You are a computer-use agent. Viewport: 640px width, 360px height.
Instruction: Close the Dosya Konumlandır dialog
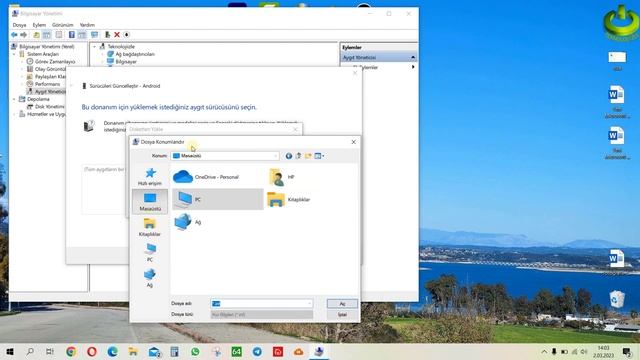coord(353,142)
